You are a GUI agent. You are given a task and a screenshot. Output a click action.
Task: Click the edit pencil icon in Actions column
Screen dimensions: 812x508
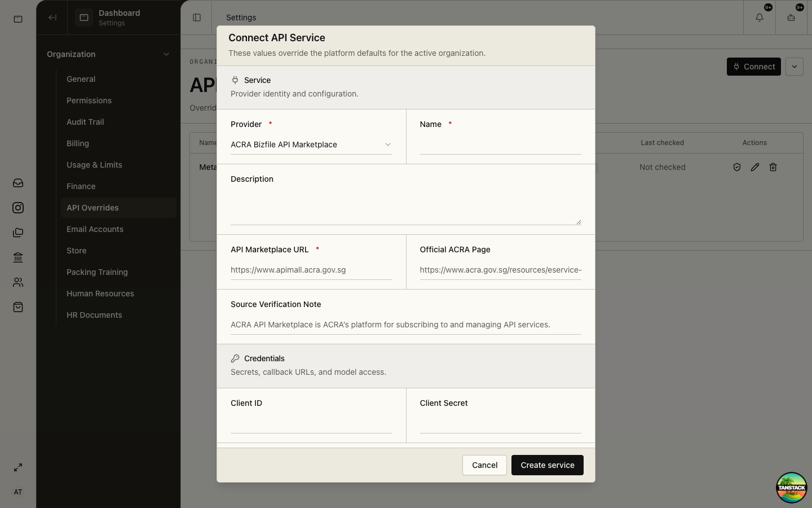755,167
